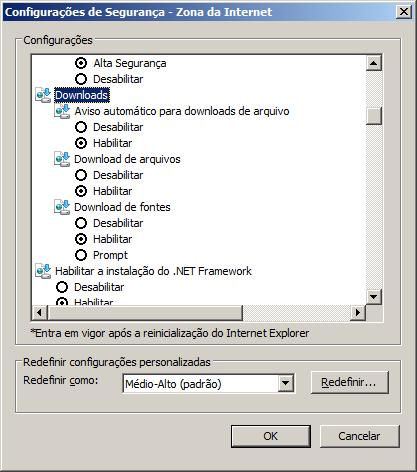
Task: Click the Download de arquivos icon
Action: (x=62, y=159)
